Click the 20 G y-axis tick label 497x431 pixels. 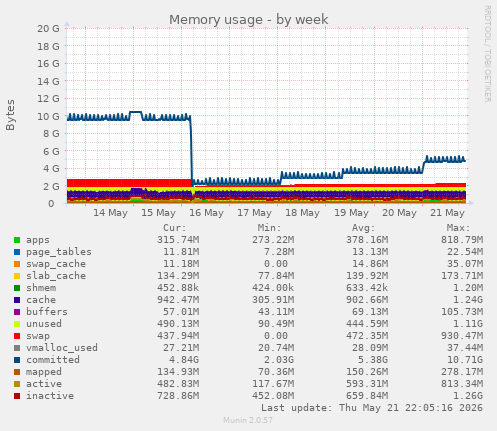point(48,29)
